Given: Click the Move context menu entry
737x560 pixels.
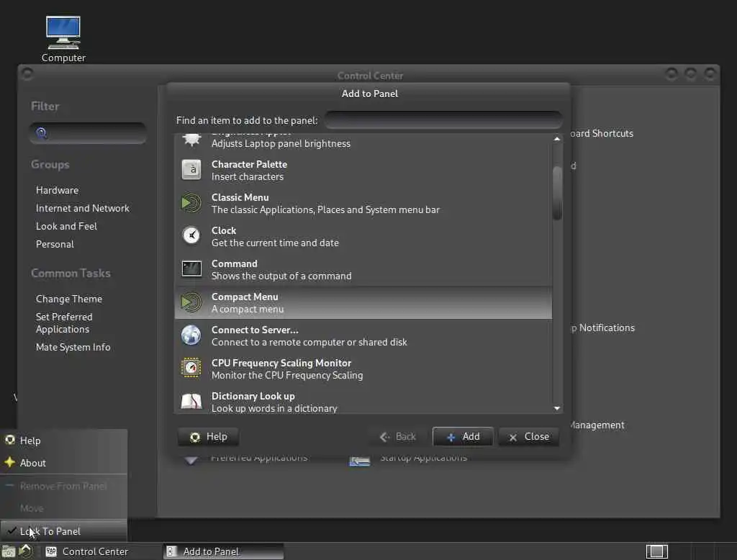Looking at the screenshot, I should (x=63, y=508).
